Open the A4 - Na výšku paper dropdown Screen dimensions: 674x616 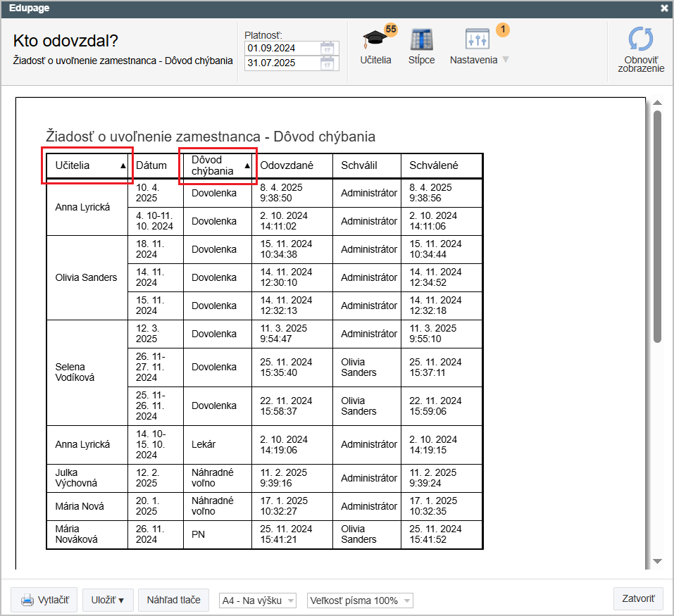[x=258, y=601]
